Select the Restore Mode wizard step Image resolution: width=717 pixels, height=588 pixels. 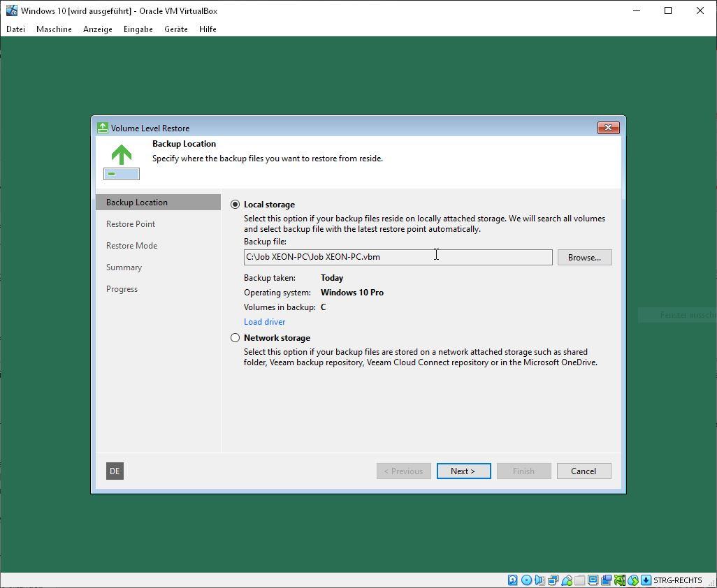[x=131, y=245]
